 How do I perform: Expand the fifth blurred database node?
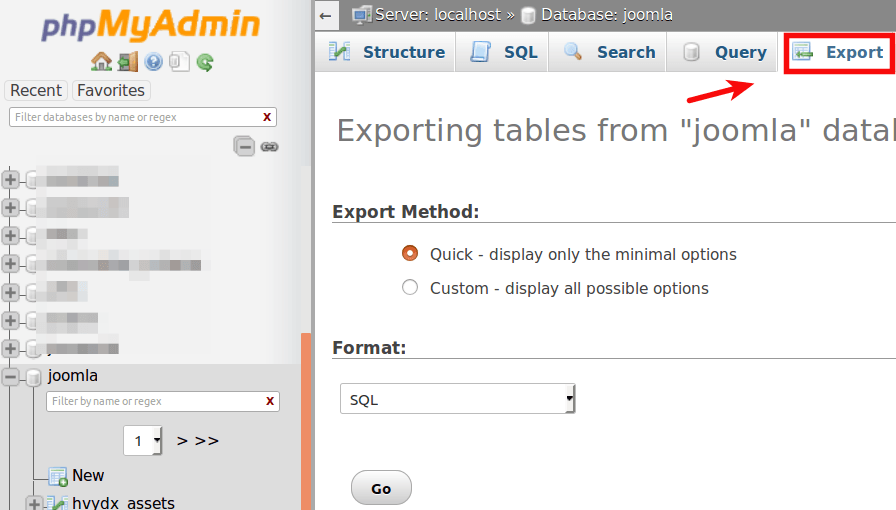tap(10, 292)
